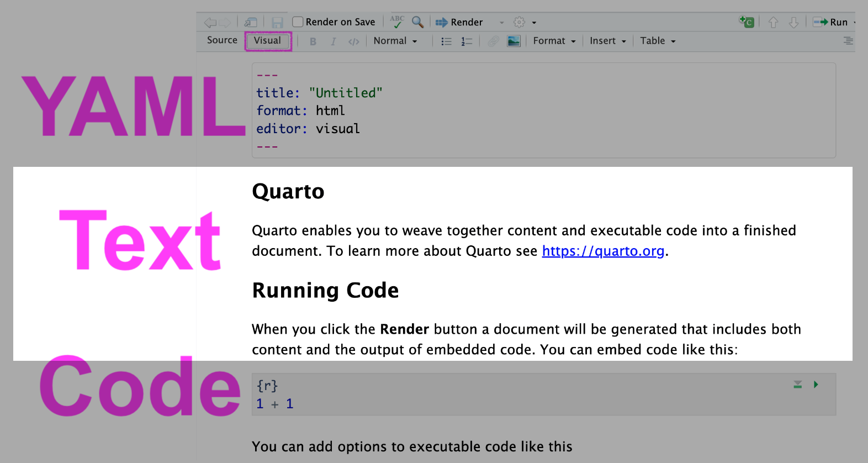
Task: Open the quarto.org hyperlink
Action: pos(603,251)
